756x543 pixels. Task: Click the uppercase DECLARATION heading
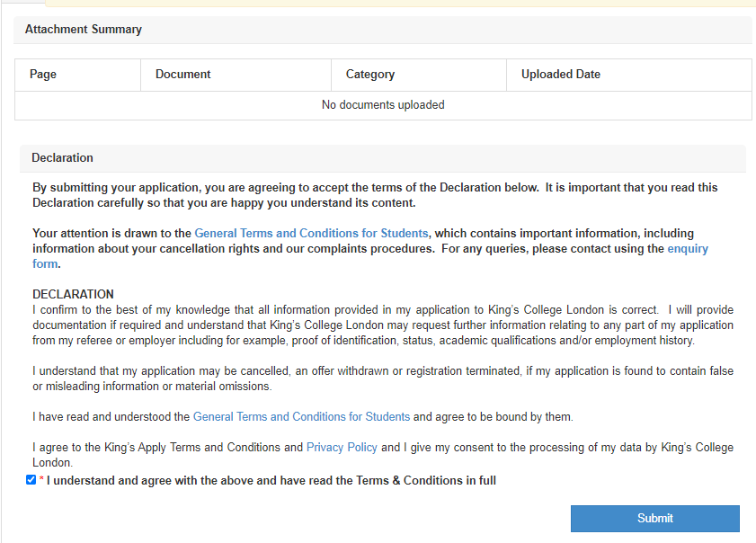tap(74, 295)
